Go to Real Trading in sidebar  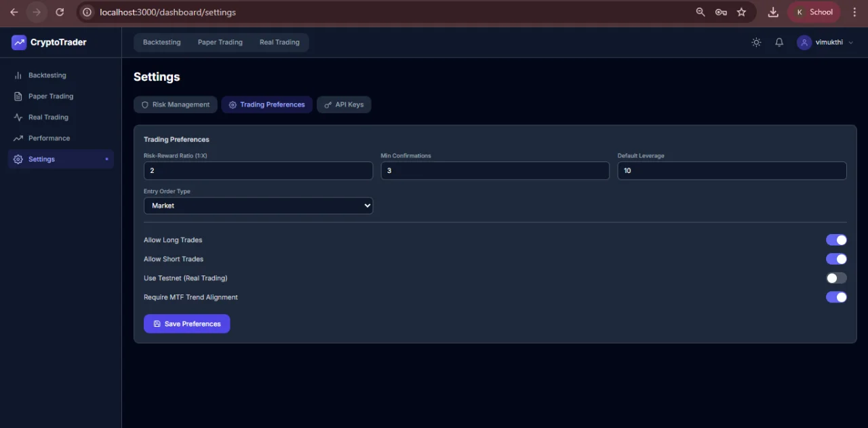[61, 117]
